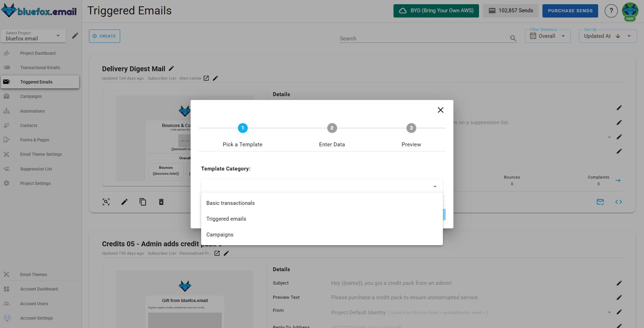The image size is (644, 328).
Task: View email source with the code icon
Action: coord(619,202)
